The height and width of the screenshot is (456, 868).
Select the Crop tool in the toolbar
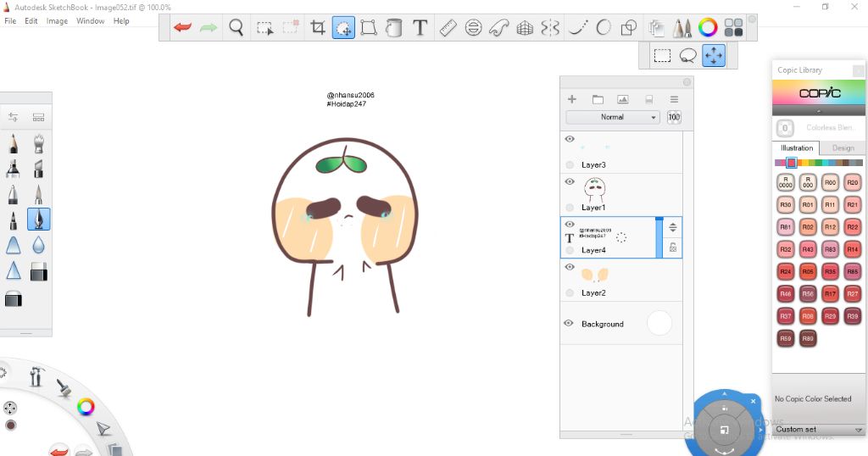point(318,28)
